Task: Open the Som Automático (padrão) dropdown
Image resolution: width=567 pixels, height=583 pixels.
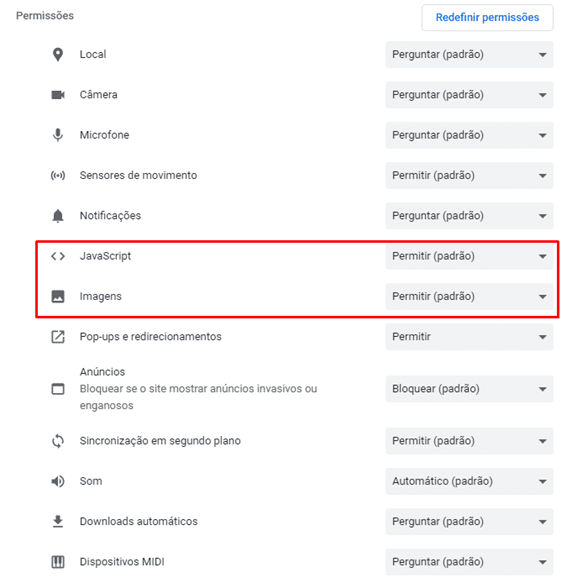Action: coord(469,481)
